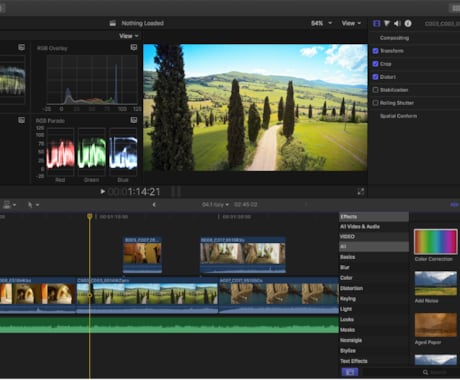Select the small connected clip above primary storyline

coord(142,255)
